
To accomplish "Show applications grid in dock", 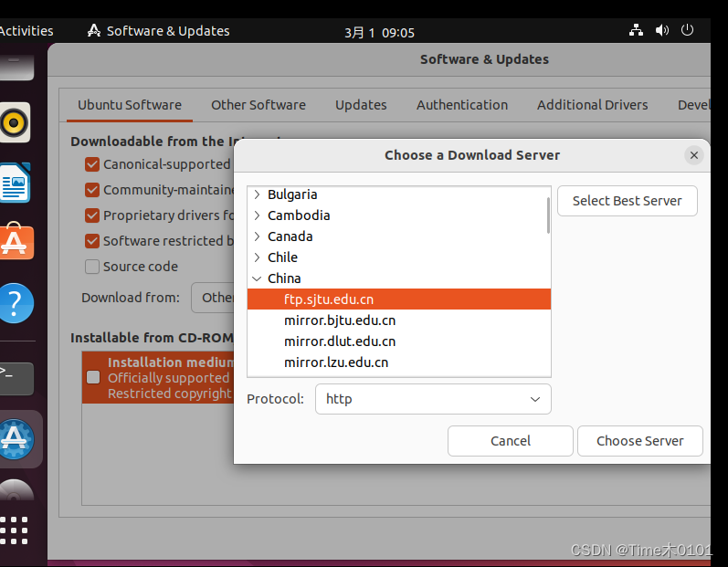I will [x=14, y=530].
